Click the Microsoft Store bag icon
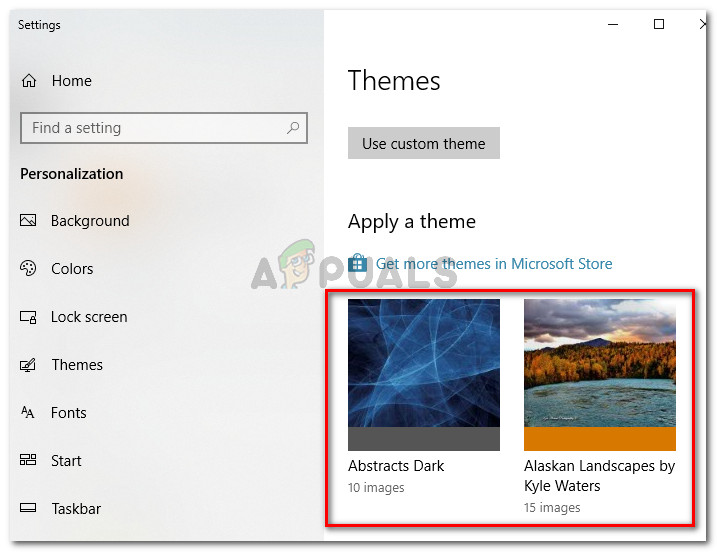The image size is (717, 552). tap(358, 263)
